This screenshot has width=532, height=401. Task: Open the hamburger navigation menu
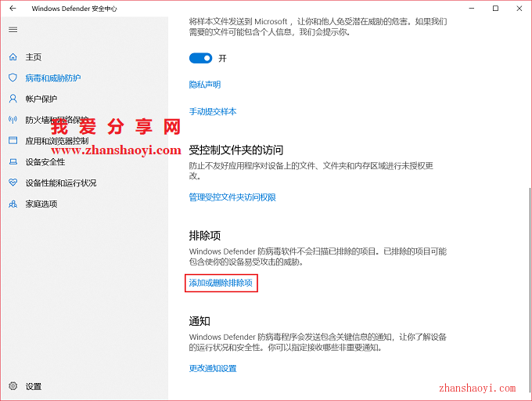13,30
